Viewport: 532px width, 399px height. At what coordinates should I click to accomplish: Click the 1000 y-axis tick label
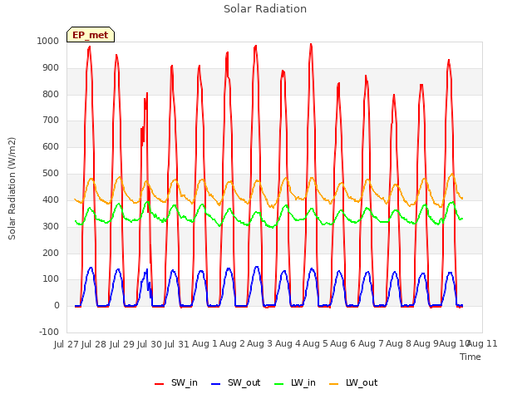(48, 41)
